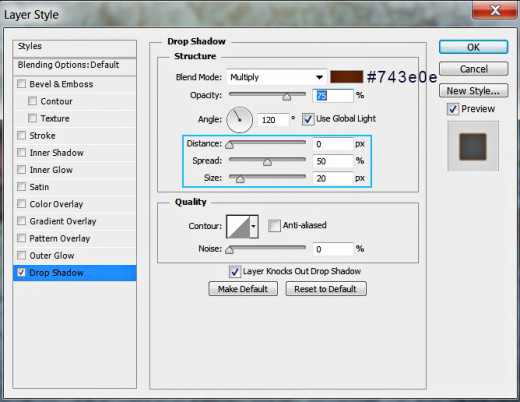Open the brown shadow color swatch

tap(346, 77)
